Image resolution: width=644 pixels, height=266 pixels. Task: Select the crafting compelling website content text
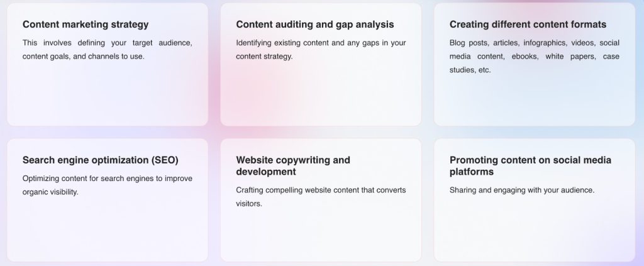tap(321, 197)
